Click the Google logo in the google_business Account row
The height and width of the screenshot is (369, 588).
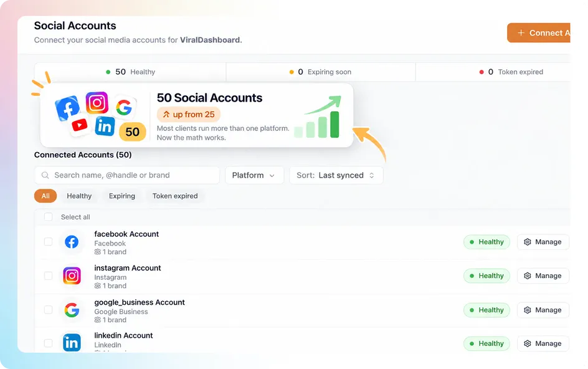tap(72, 310)
